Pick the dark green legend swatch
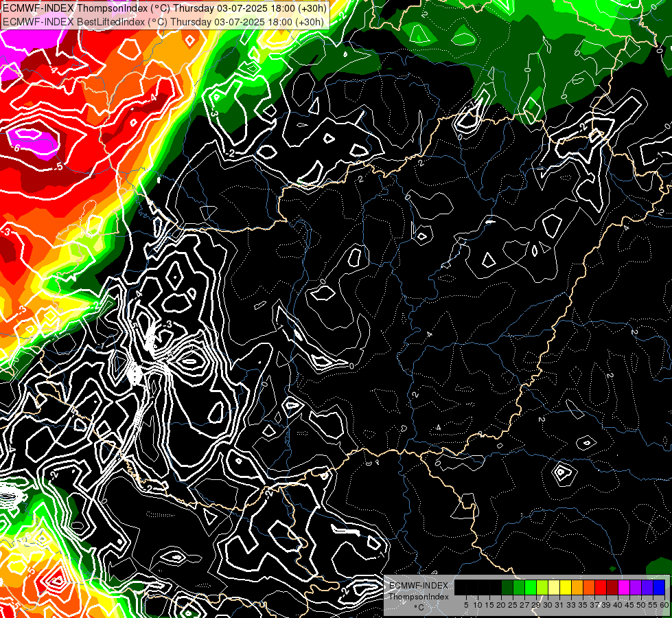The height and width of the screenshot is (618, 672). pyautogui.click(x=507, y=587)
